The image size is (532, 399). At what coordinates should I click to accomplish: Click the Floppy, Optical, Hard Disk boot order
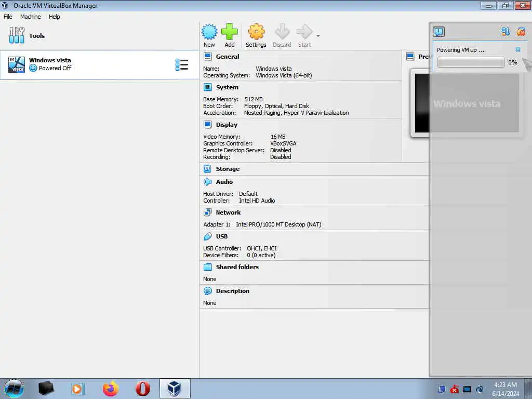(276, 106)
